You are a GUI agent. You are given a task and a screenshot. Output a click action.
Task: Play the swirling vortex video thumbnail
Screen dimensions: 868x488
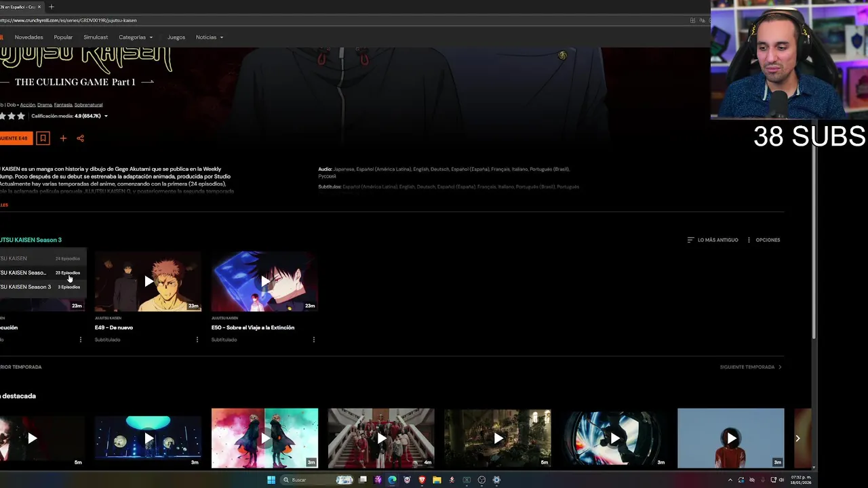point(614,438)
